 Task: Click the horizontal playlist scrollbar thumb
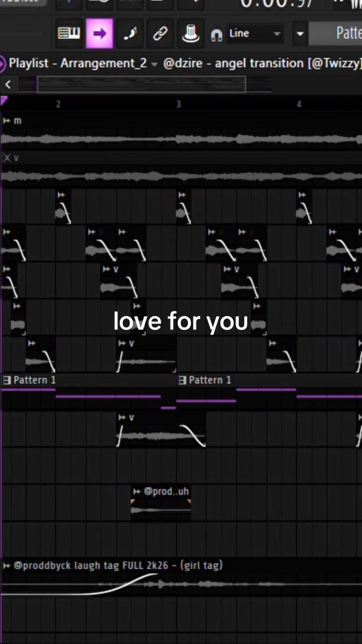tap(141, 84)
